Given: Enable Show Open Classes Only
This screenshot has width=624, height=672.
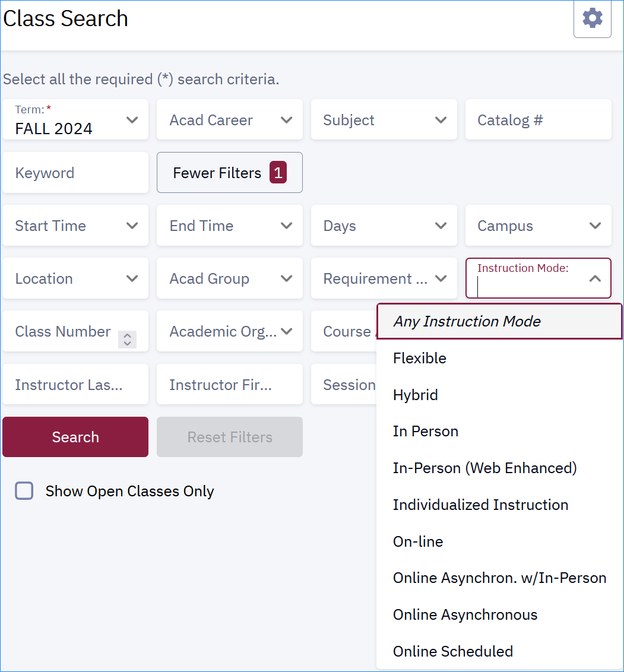Looking at the screenshot, I should click(x=24, y=491).
